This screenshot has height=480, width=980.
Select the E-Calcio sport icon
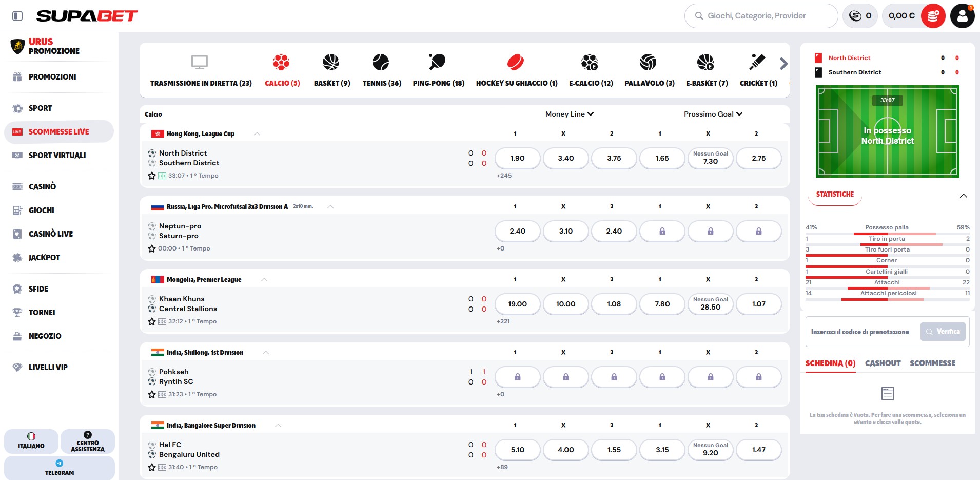[x=590, y=62]
